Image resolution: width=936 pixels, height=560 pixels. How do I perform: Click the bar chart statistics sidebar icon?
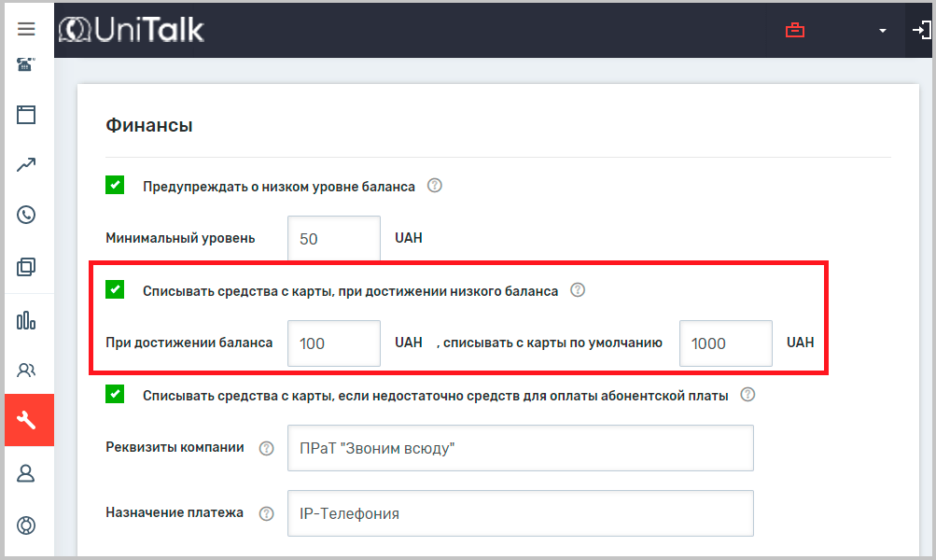click(26, 320)
